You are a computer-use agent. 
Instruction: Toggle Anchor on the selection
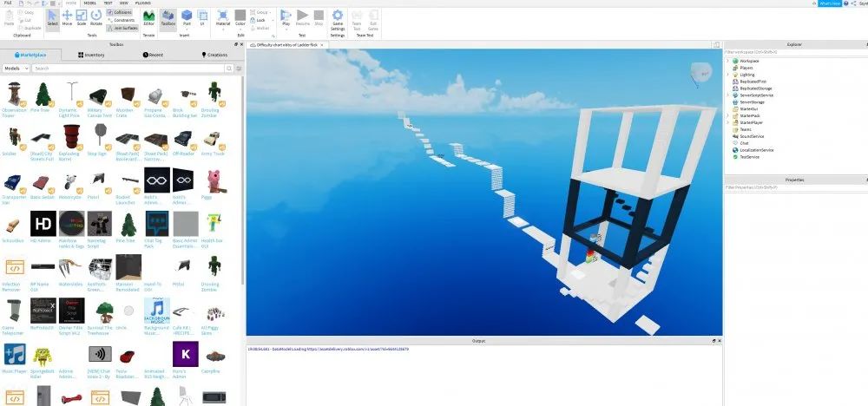[260, 28]
